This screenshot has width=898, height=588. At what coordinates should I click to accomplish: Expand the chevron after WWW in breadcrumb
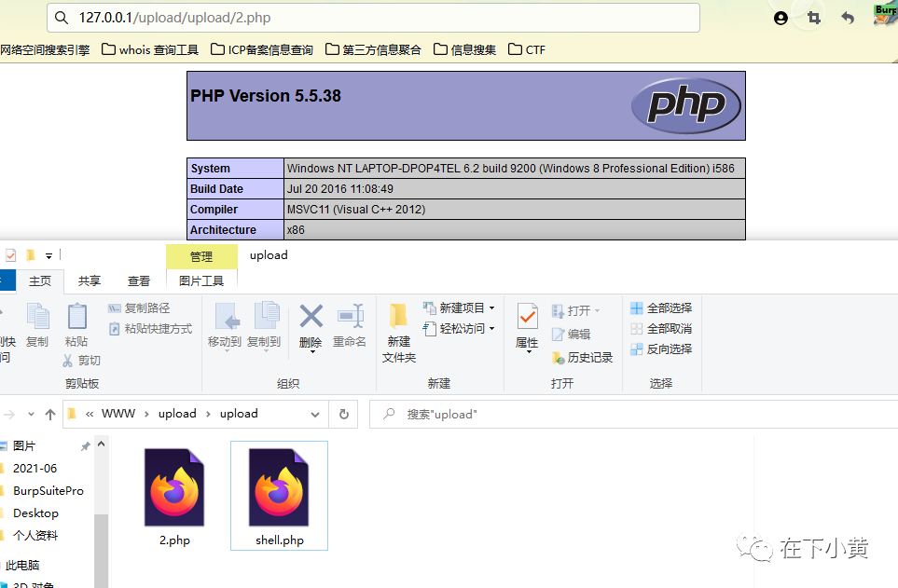coord(146,414)
